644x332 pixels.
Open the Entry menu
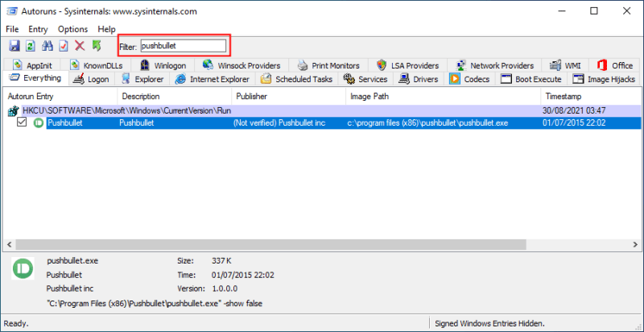38,29
